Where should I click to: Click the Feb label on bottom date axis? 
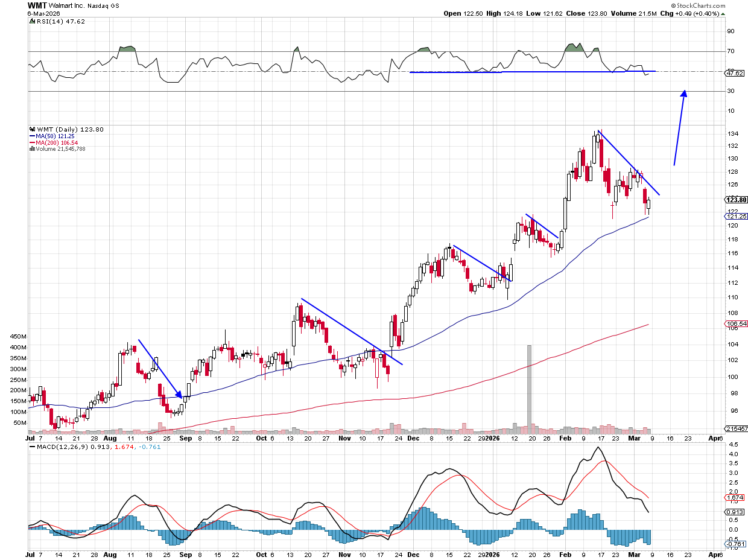[x=565, y=553]
